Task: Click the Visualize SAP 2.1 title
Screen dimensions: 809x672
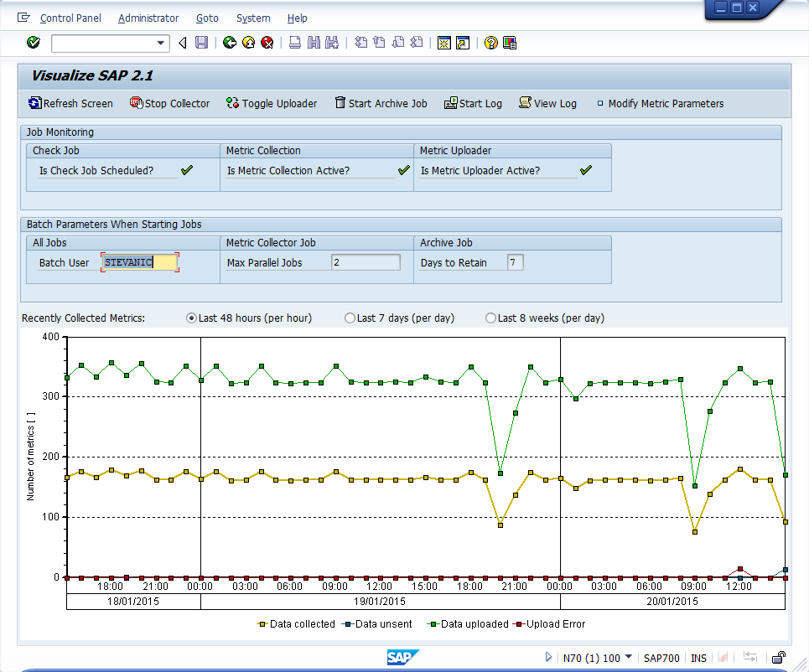Action: tap(92, 75)
